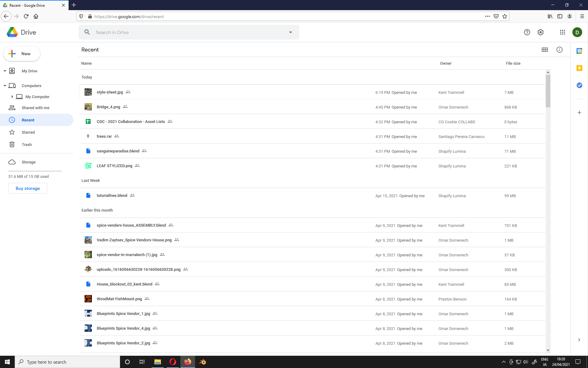This screenshot has height=368, width=588.
Task: Open Google Calendar side panel icon
Action: point(579,51)
